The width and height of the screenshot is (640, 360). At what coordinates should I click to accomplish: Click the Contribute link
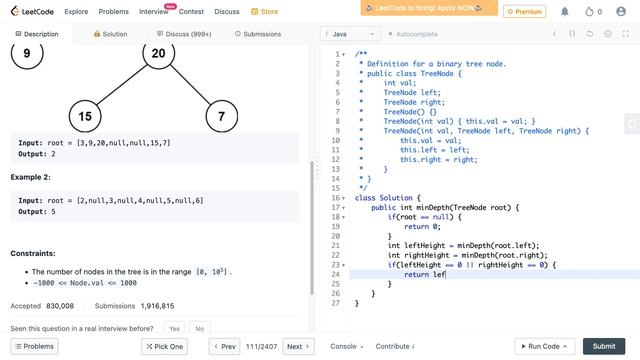(395, 346)
